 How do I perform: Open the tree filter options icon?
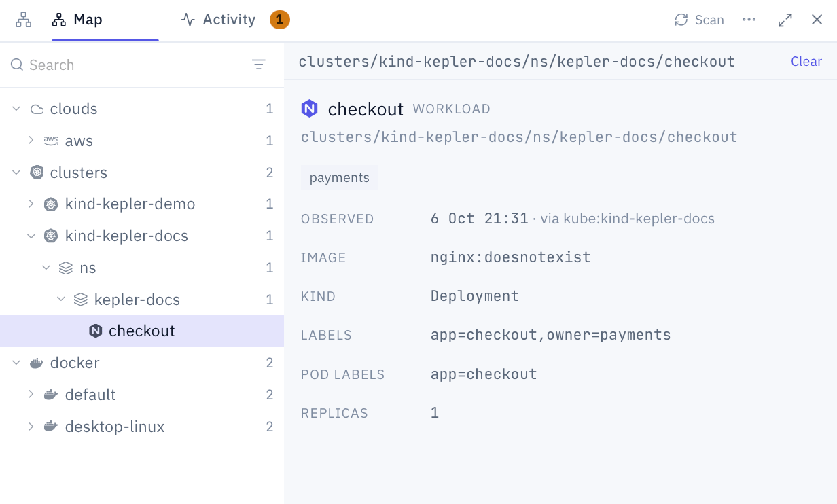tap(259, 65)
